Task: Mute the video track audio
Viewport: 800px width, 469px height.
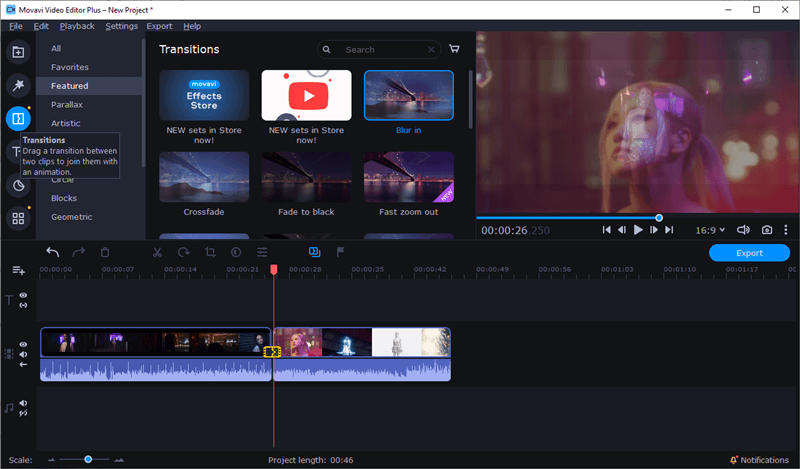Action: point(23,354)
